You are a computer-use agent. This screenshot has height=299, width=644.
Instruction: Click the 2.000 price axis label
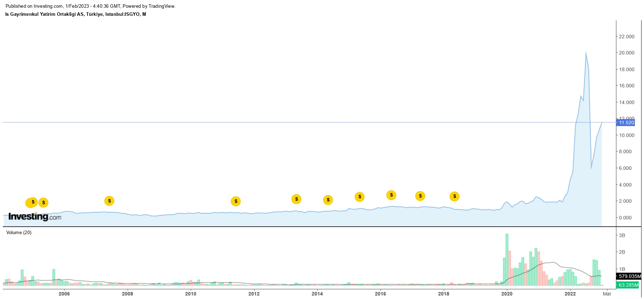click(625, 201)
